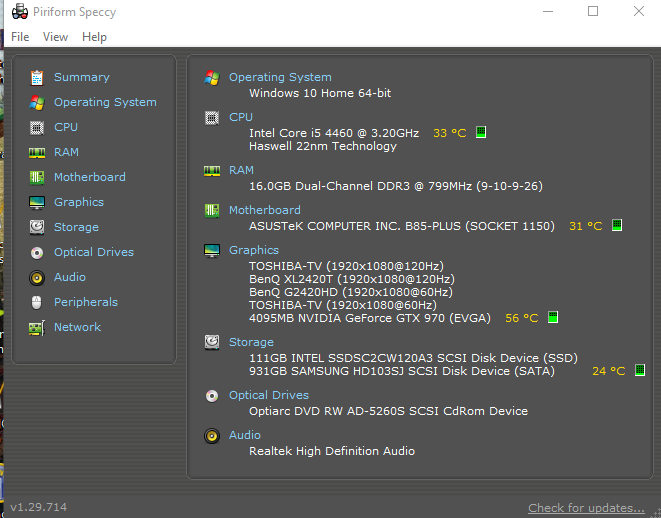Click the CPU heading link in summary
Viewport: 661px width, 518px height.
point(241,117)
